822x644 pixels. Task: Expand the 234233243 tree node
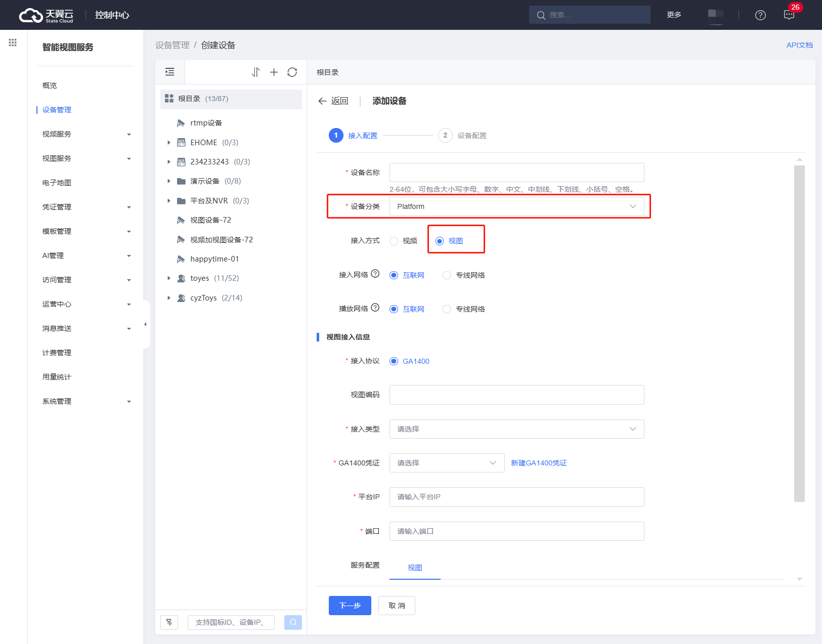[169, 162]
